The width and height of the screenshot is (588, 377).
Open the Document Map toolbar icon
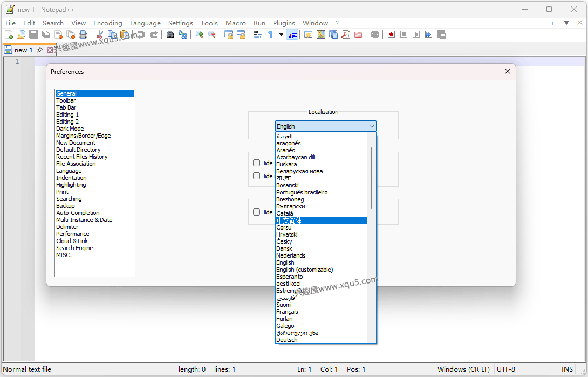coord(320,35)
